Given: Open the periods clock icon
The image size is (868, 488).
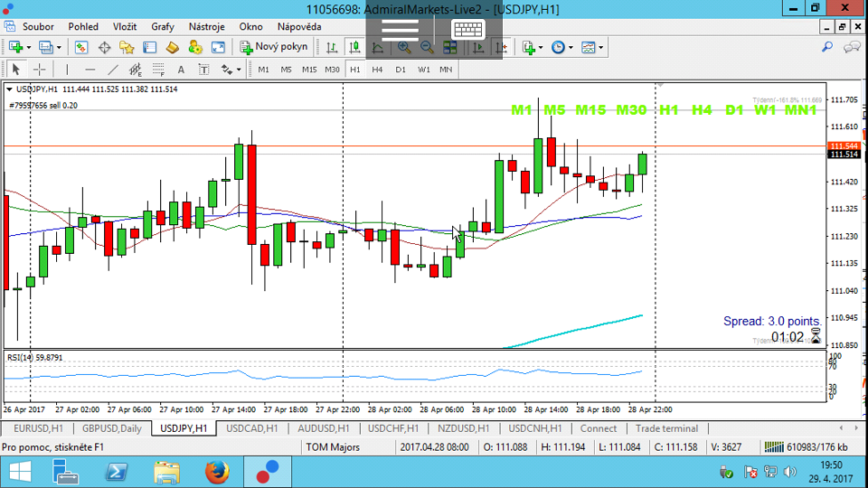Looking at the screenshot, I should [558, 48].
